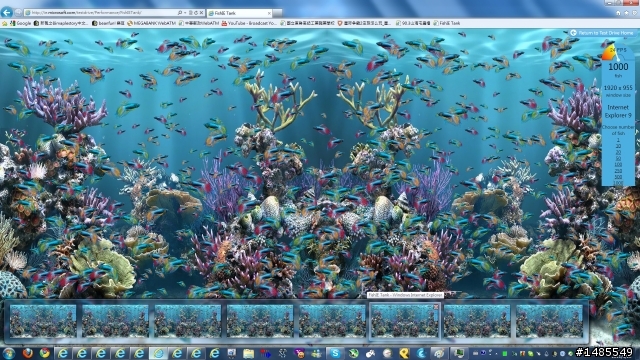Click the 1000 link in the fish list

618,183
